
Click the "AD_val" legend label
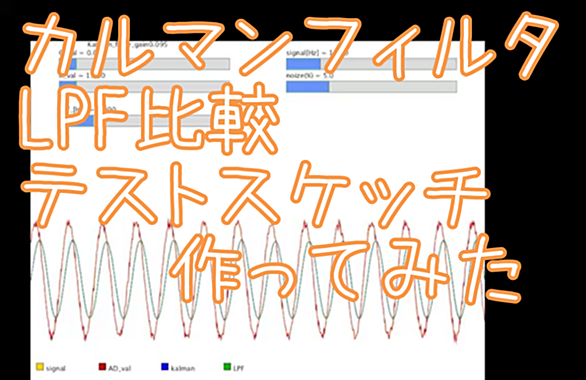[120, 368]
